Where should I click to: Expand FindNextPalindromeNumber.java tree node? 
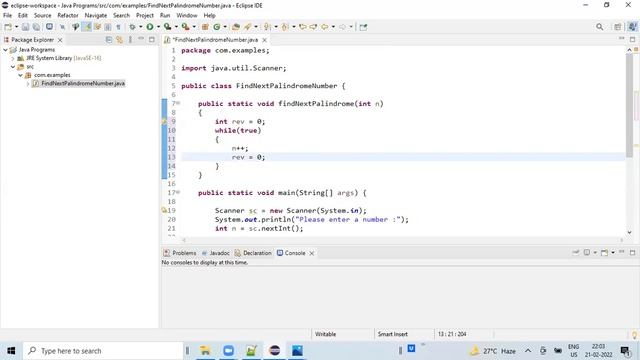(x=28, y=84)
